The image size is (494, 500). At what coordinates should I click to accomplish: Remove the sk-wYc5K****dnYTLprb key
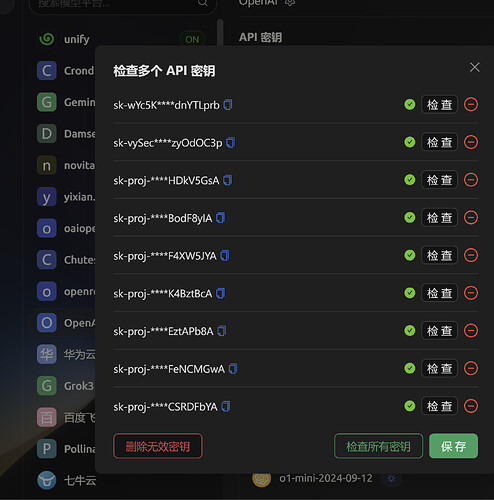coord(471,105)
